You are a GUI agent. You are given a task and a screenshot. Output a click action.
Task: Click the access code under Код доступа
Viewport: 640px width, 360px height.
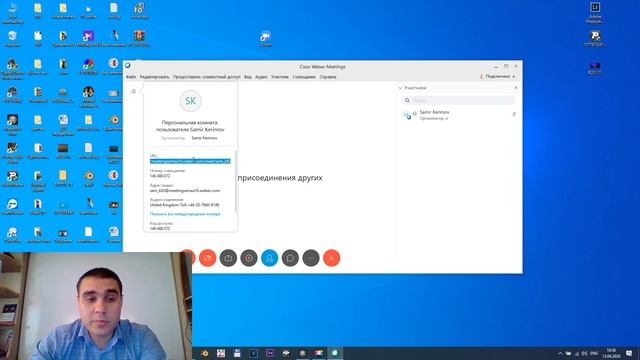pos(160,229)
